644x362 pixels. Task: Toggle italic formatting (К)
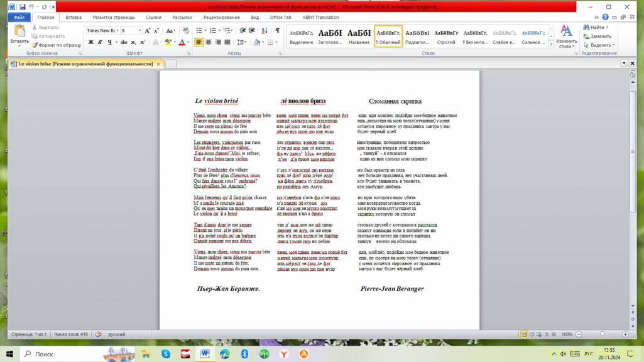point(100,42)
